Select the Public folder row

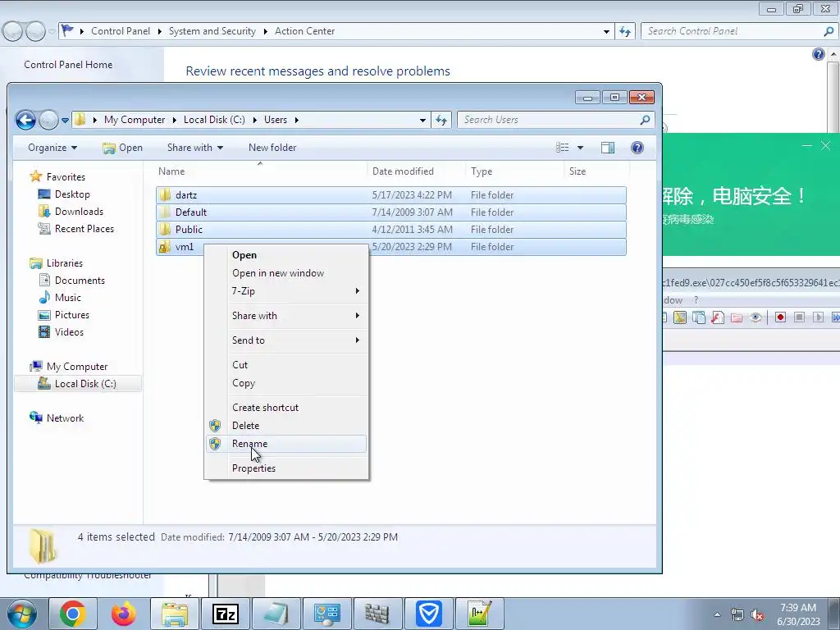[x=391, y=230]
